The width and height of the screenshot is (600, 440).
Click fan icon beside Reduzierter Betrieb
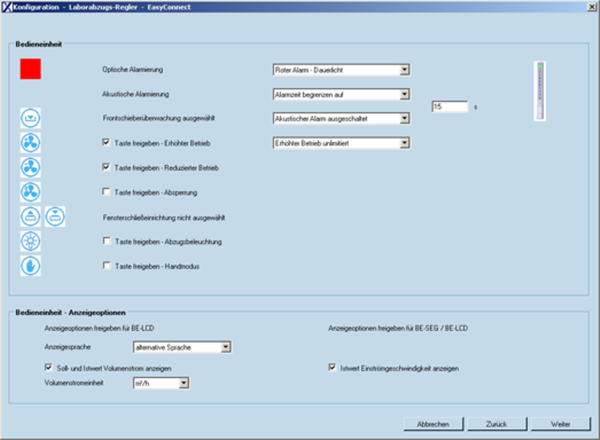tap(31, 167)
